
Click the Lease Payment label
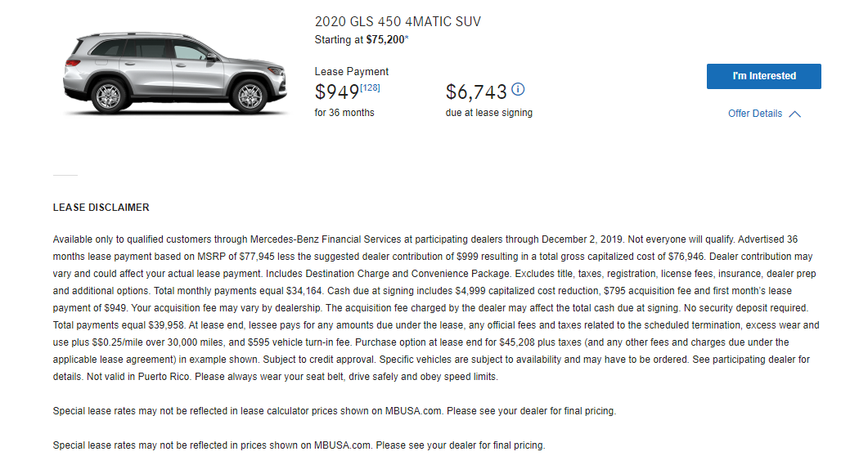pos(352,72)
